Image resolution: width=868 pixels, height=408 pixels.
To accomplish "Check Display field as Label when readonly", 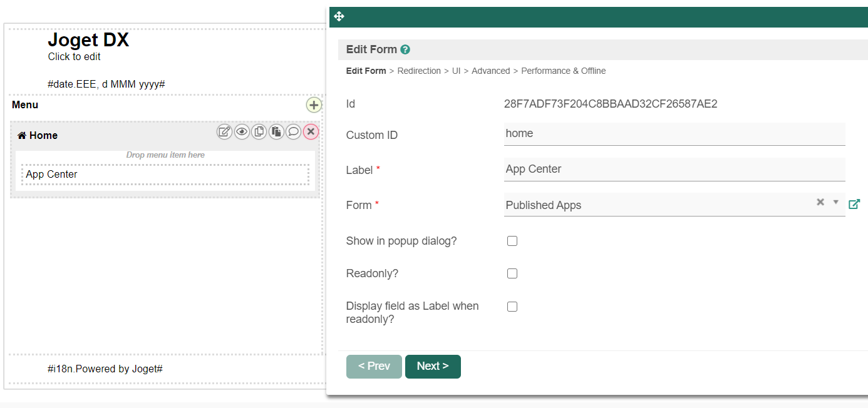I will [512, 307].
